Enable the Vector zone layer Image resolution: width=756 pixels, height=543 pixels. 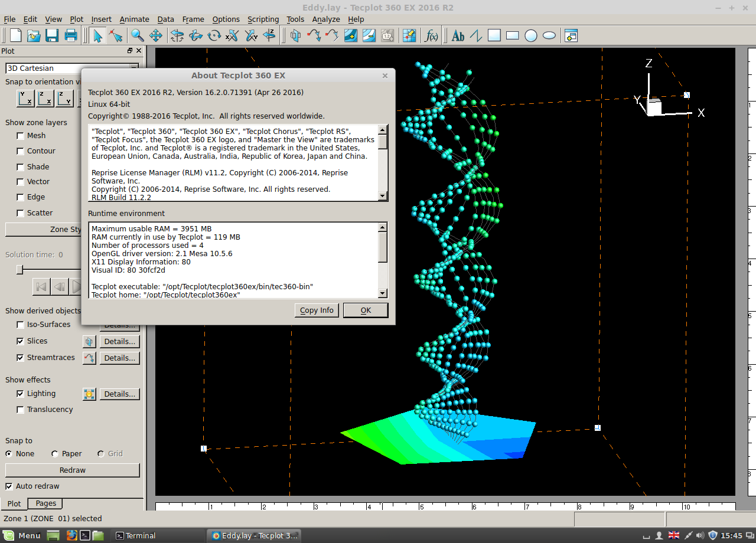(21, 182)
